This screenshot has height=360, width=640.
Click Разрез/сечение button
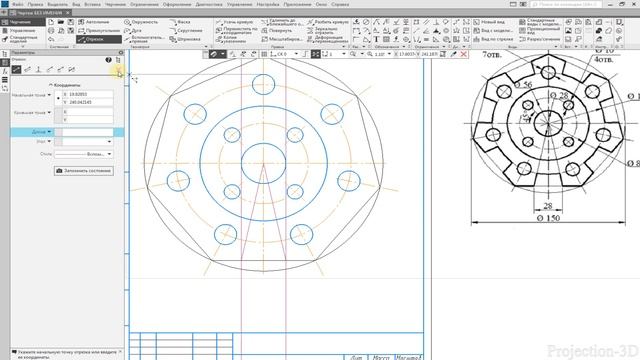539,39
